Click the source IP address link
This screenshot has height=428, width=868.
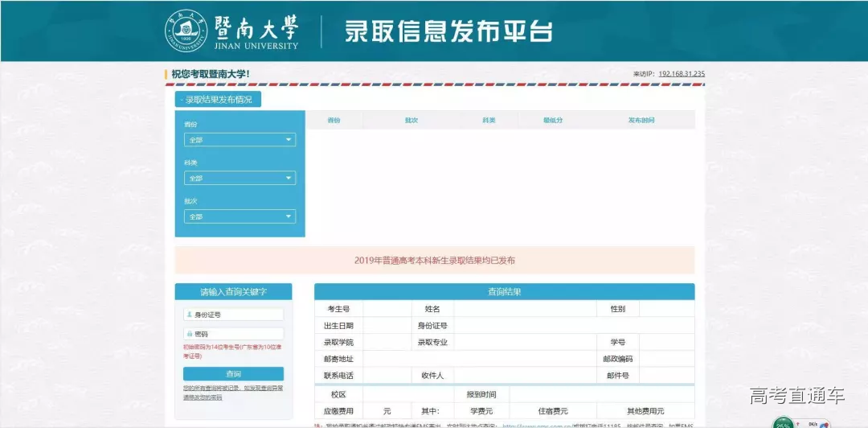681,74
